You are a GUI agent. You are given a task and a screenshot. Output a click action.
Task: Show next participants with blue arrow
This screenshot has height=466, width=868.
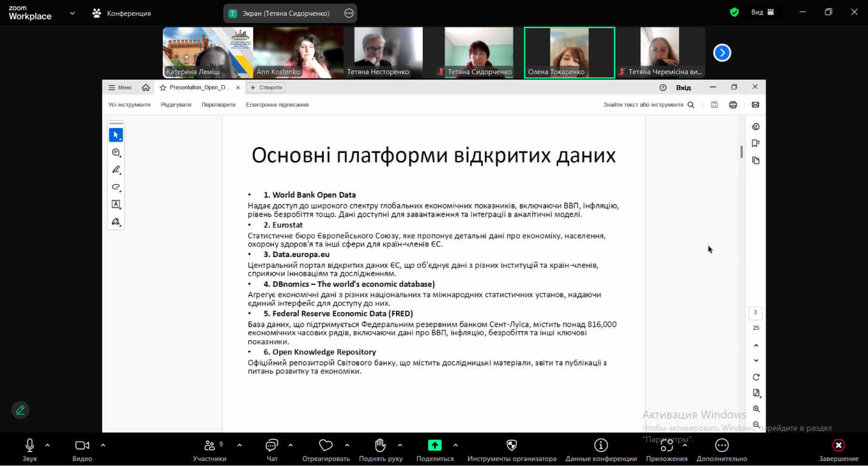[722, 53]
